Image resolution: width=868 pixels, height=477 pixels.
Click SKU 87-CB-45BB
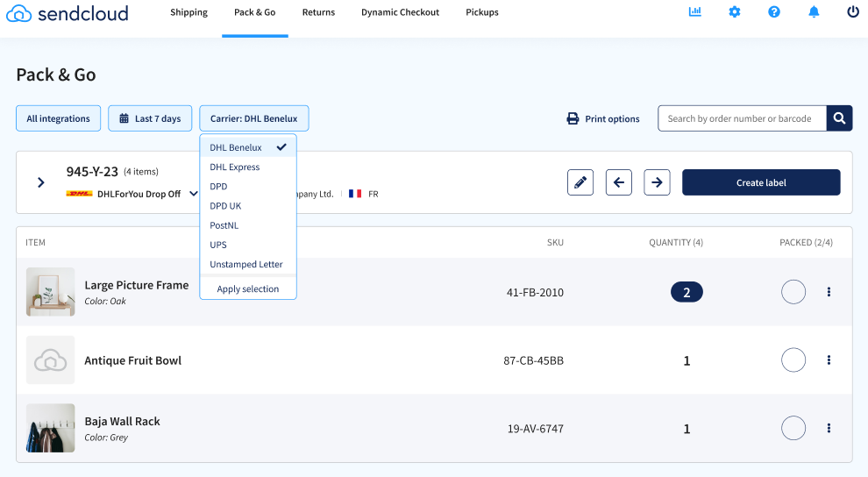[533, 360]
